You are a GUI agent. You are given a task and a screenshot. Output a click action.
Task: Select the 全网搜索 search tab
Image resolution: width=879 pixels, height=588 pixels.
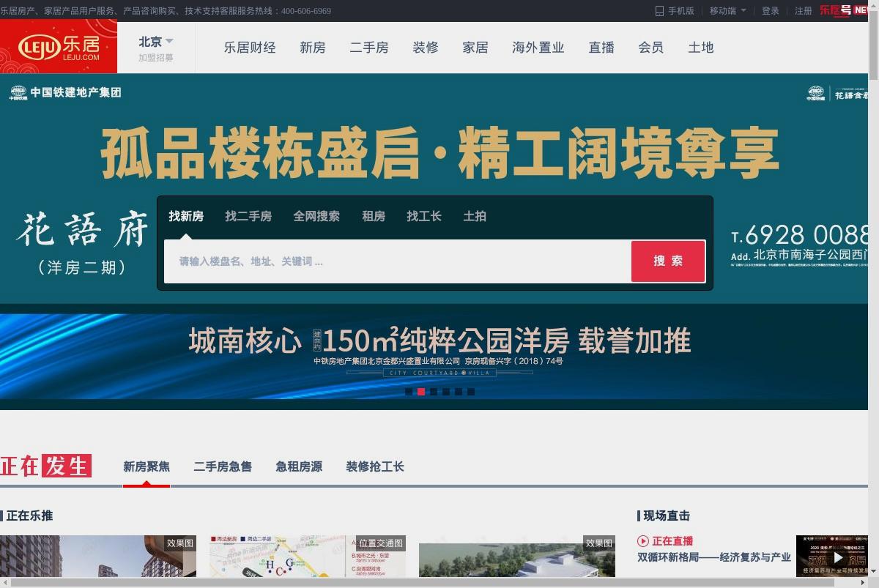[x=316, y=216]
